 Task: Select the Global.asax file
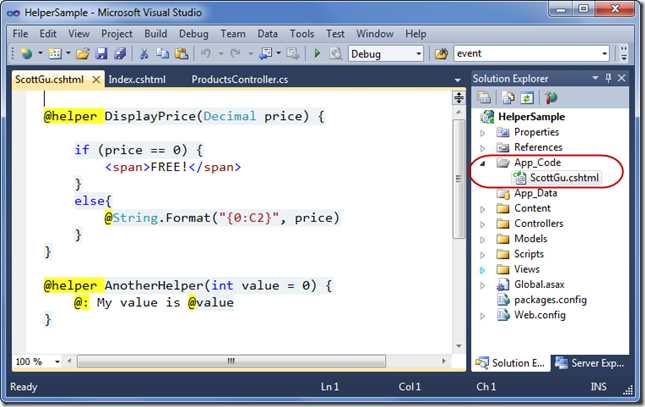[539, 285]
